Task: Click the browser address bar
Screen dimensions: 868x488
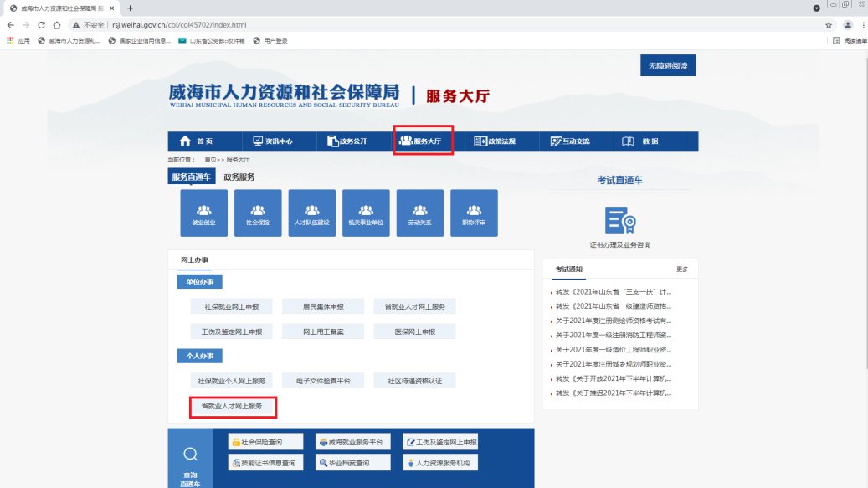Action: coord(419,25)
